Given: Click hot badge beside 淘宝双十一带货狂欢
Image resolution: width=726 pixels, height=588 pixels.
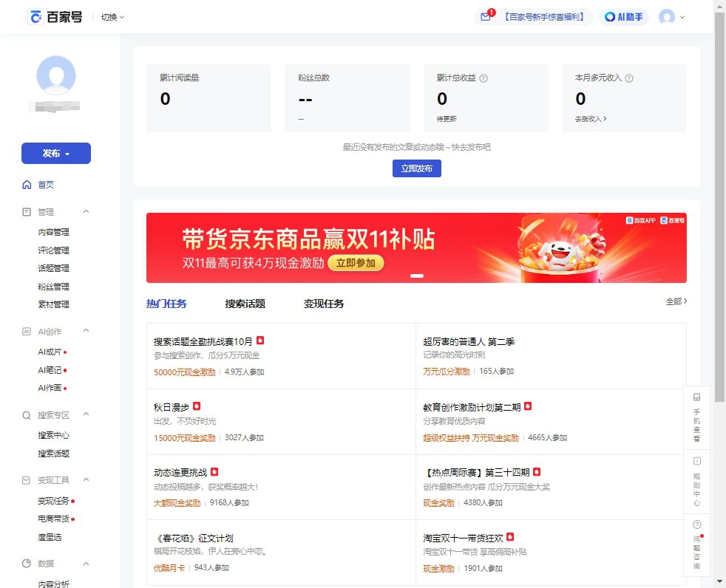Looking at the screenshot, I should click(x=510, y=537).
